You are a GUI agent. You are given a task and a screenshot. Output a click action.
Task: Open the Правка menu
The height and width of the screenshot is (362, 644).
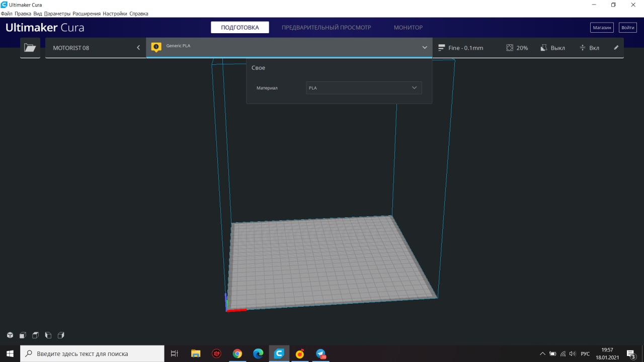[23, 14]
